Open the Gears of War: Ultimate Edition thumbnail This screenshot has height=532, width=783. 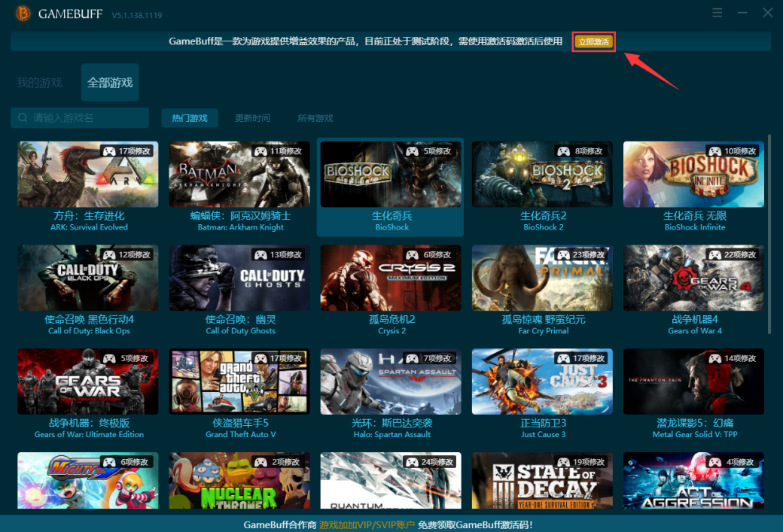coord(87,382)
